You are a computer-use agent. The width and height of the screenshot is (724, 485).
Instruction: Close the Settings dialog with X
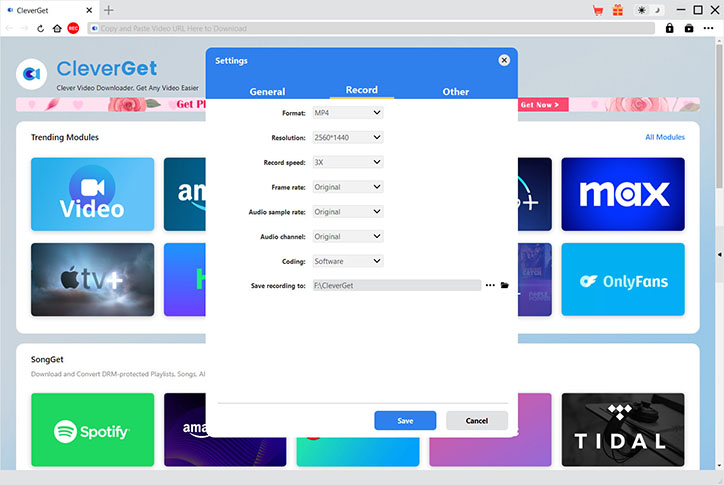504,60
